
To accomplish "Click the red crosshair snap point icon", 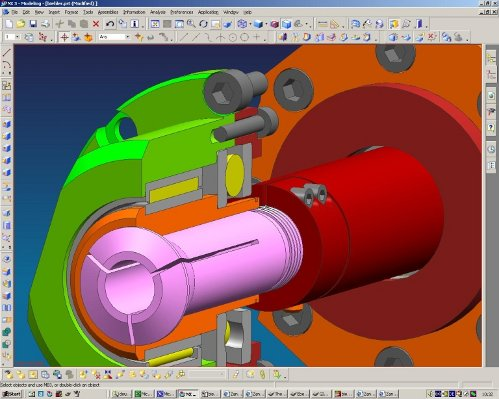I will click(64, 37).
